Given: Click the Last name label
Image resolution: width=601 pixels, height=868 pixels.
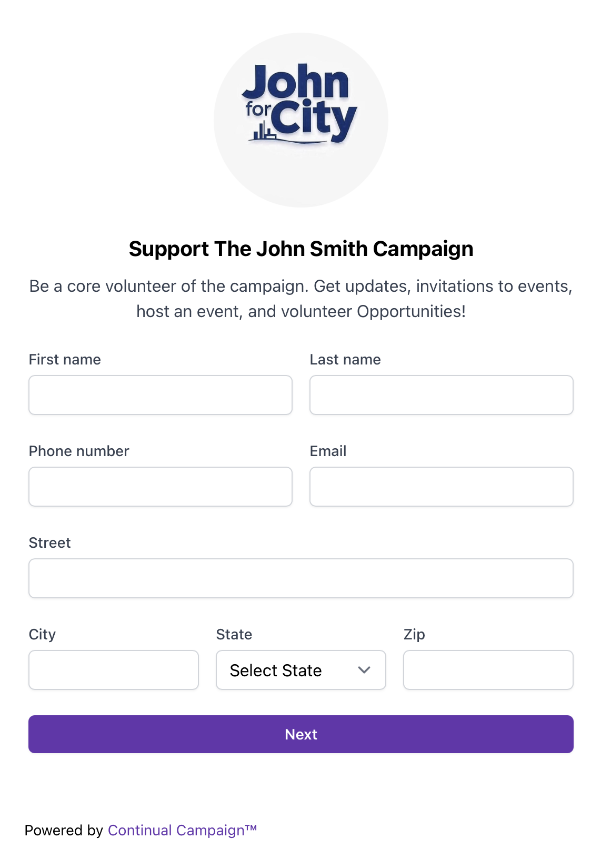Looking at the screenshot, I should tap(345, 359).
